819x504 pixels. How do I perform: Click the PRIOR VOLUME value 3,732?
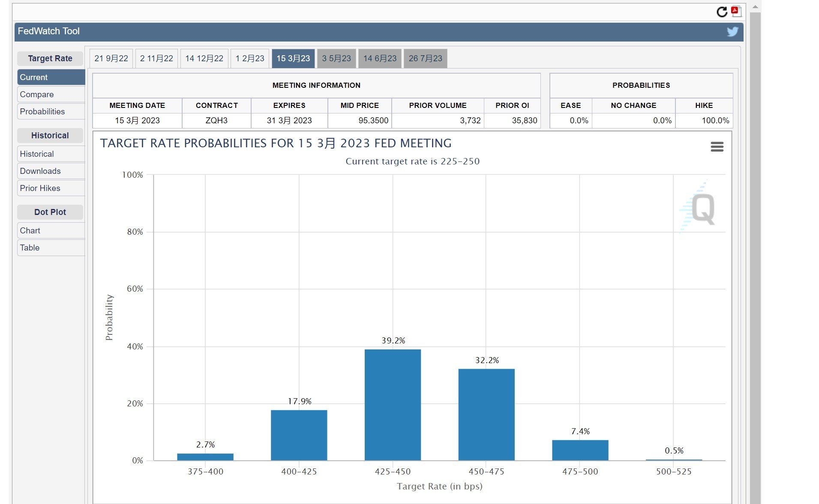[470, 121]
